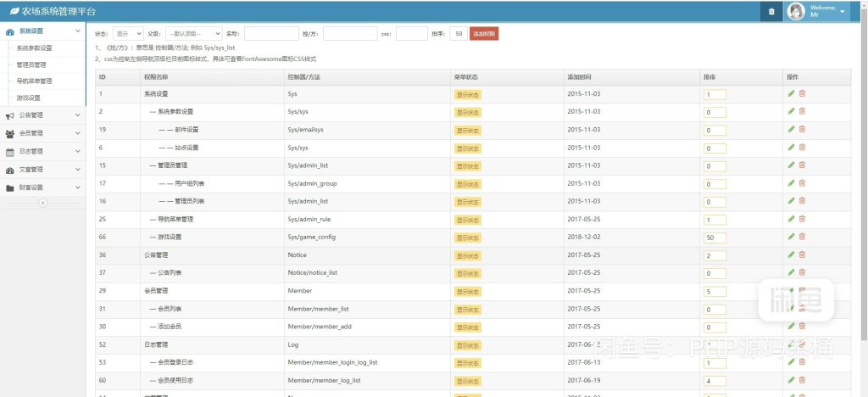Toggle 显示状态 badge for the Log row
Image resolution: width=868 pixels, height=397 pixels.
click(468, 344)
